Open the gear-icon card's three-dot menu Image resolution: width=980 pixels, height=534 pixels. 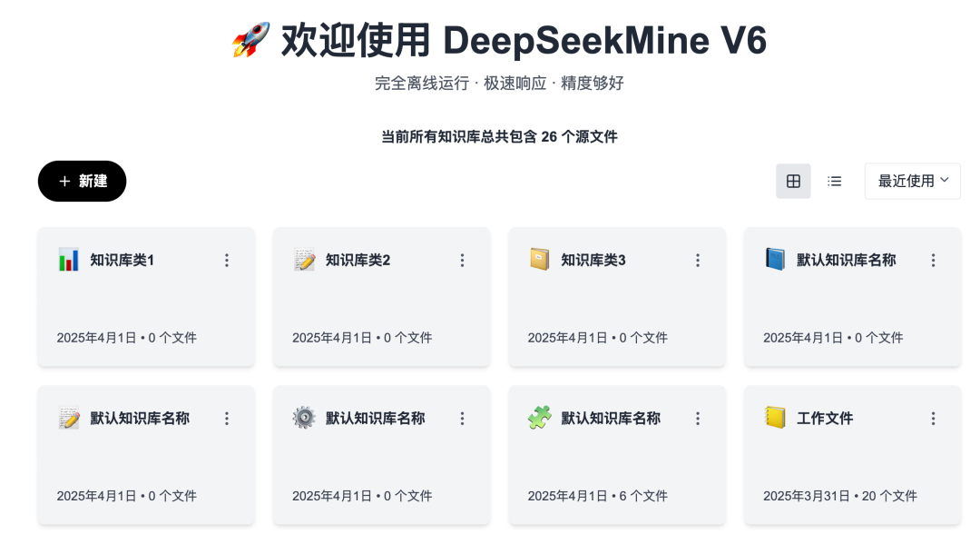pyautogui.click(x=462, y=419)
